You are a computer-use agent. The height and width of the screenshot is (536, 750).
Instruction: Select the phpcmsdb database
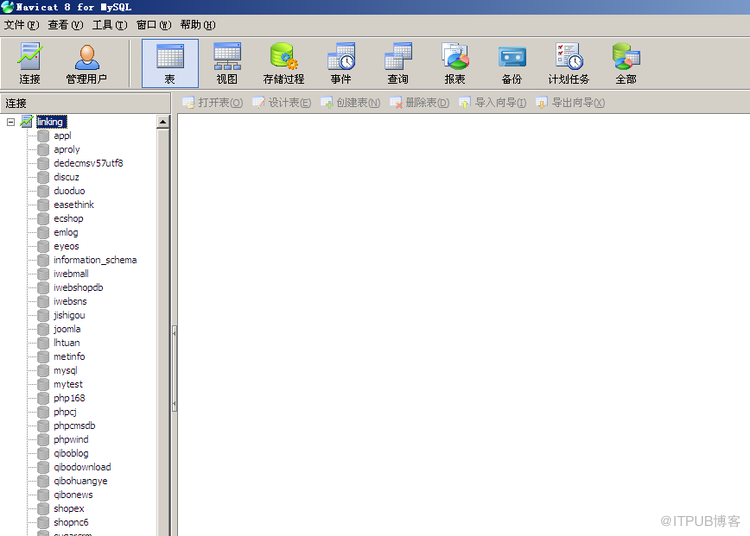(74, 426)
